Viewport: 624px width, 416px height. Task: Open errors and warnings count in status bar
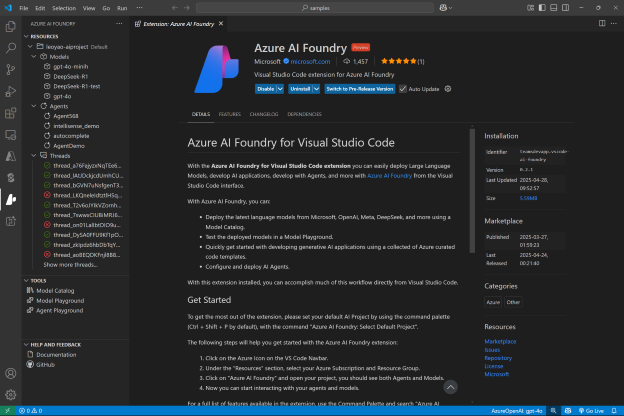30,411
